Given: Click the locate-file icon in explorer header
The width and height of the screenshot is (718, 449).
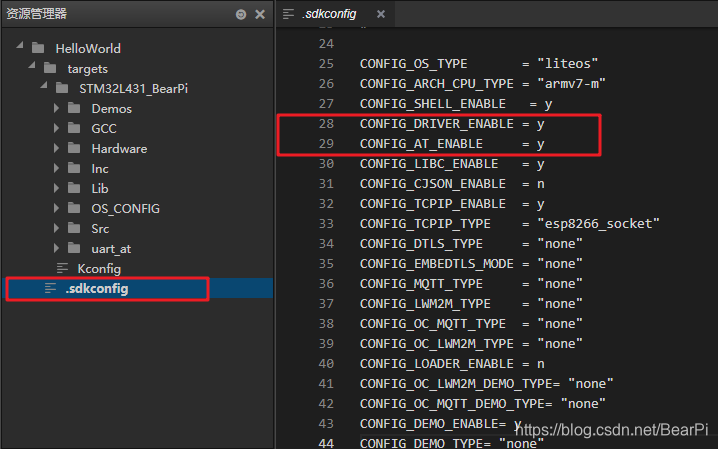Looking at the screenshot, I should [241, 15].
